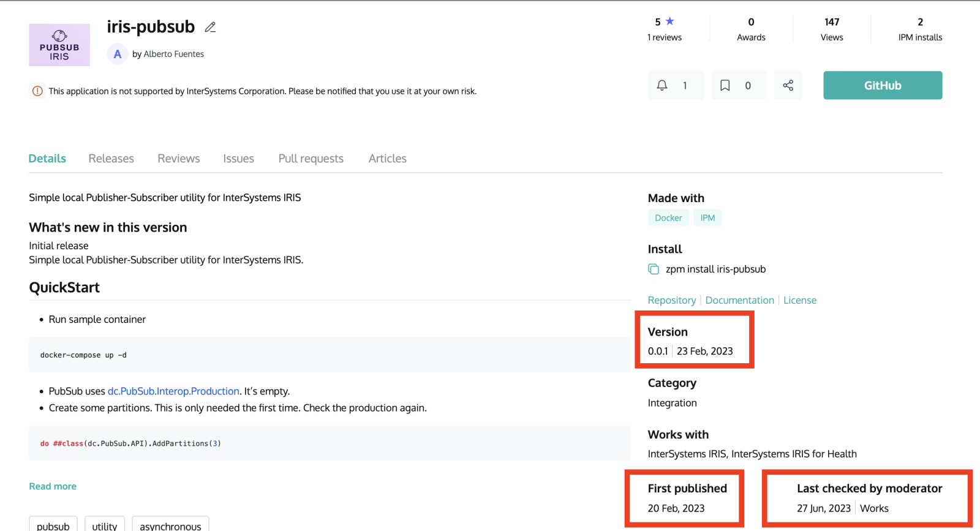Viewport: 980px width, 531px height.
Task: Open the GitHub button
Action: pyautogui.click(x=883, y=85)
